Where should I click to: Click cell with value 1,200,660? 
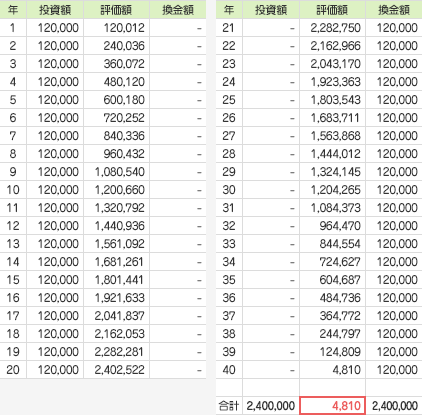click(x=117, y=190)
